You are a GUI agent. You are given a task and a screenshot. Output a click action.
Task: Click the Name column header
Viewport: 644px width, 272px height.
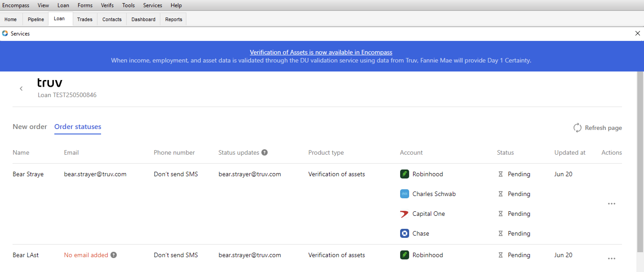tap(21, 152)
